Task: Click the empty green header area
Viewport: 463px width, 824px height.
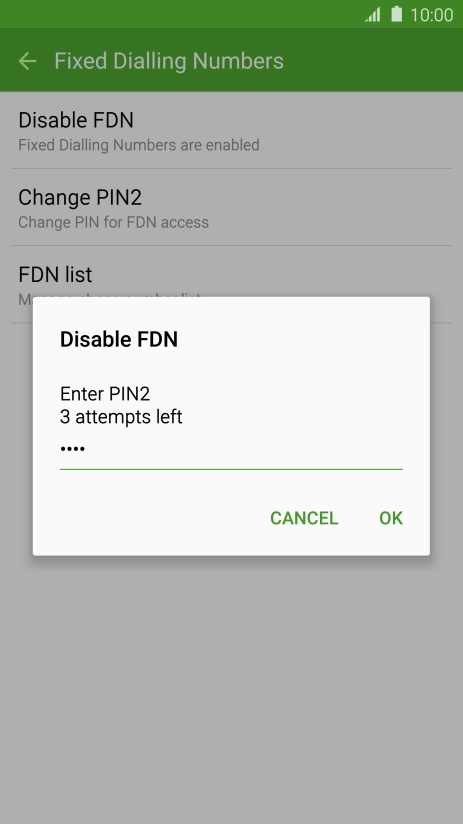Action: (x=373, y=61)
